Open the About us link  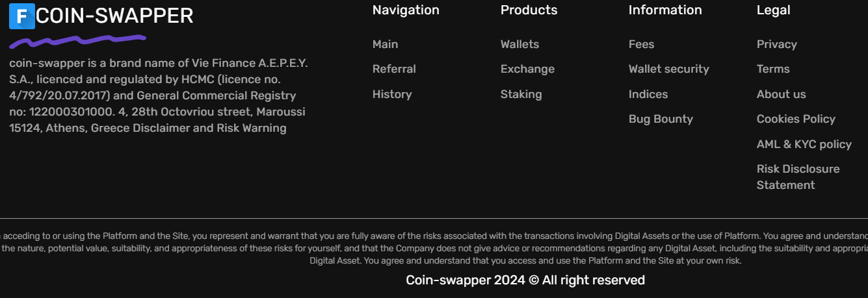tap(781, 94)
